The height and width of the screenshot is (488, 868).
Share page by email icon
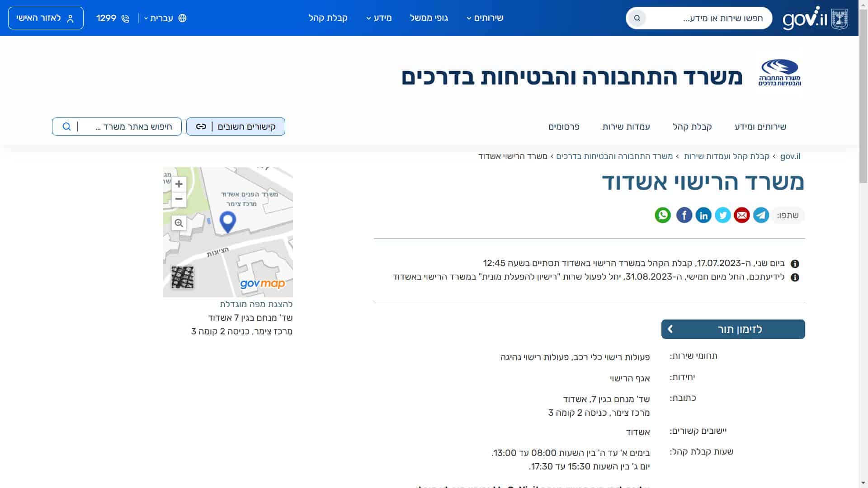point(742,215)
